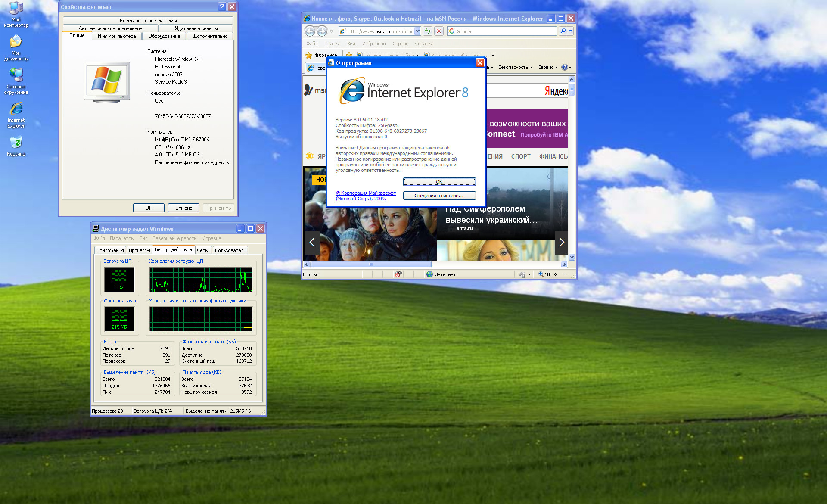Close the About Internet Explorer dialog
The image size is (827, 504).
pos(480,63)
